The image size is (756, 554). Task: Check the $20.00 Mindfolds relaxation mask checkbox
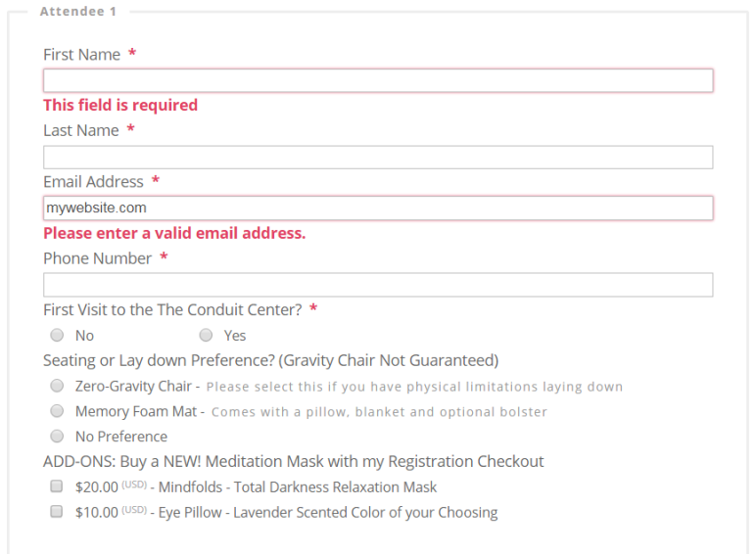click(57, 486)
